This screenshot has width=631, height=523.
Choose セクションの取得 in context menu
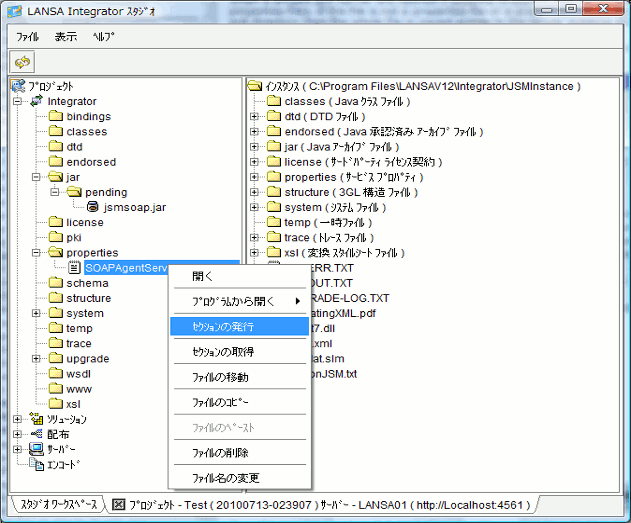click(x=240, y=352)
